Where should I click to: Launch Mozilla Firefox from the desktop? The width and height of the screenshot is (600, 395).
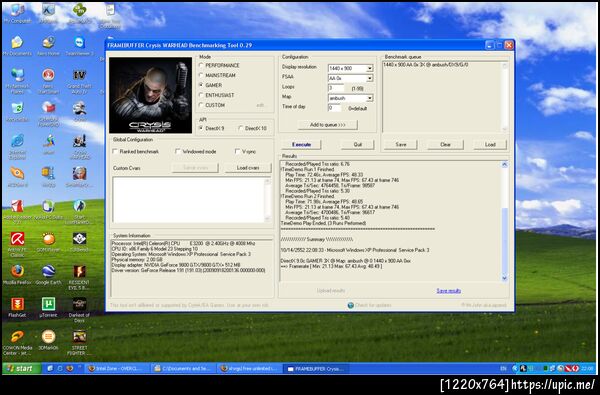coord(17,275)
